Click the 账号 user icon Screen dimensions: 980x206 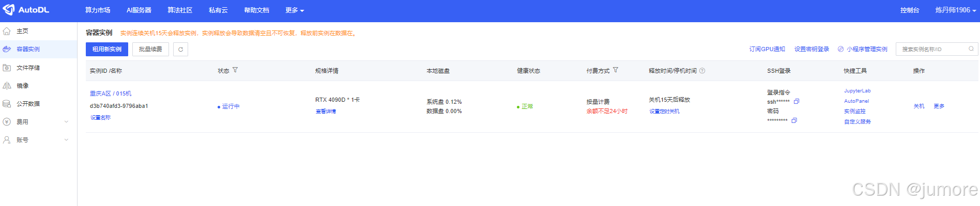point(7,140)
